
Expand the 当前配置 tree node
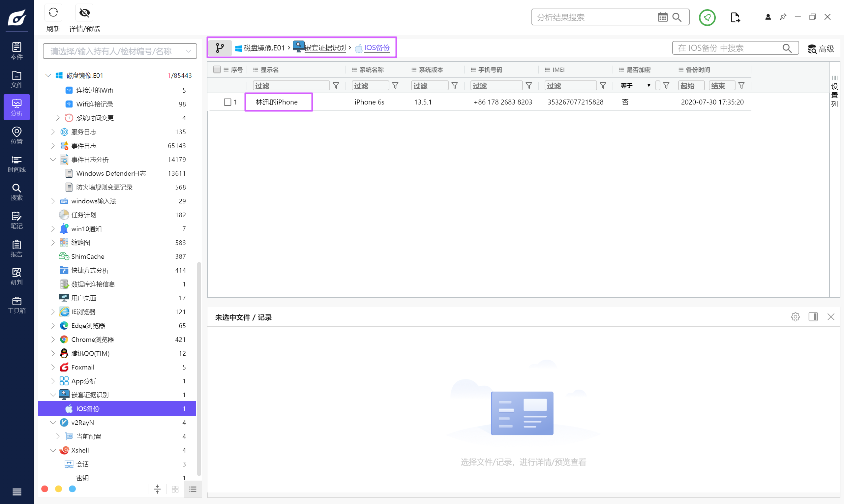pos(58,436)
